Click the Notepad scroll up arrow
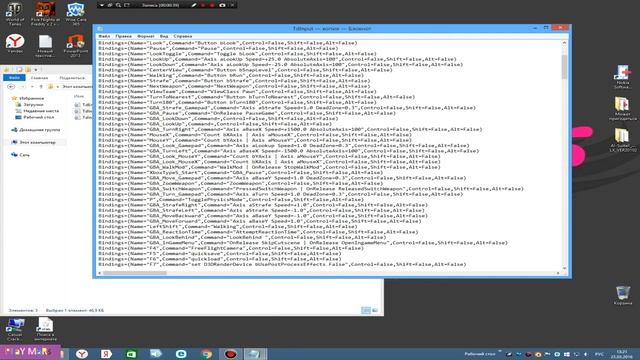640x360 pixels. 564,42
